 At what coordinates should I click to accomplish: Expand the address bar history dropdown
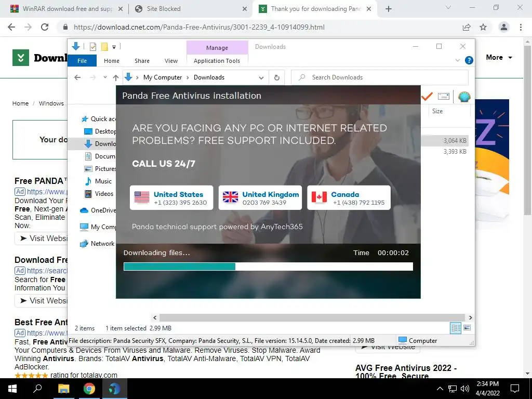[x=261, y=78]
